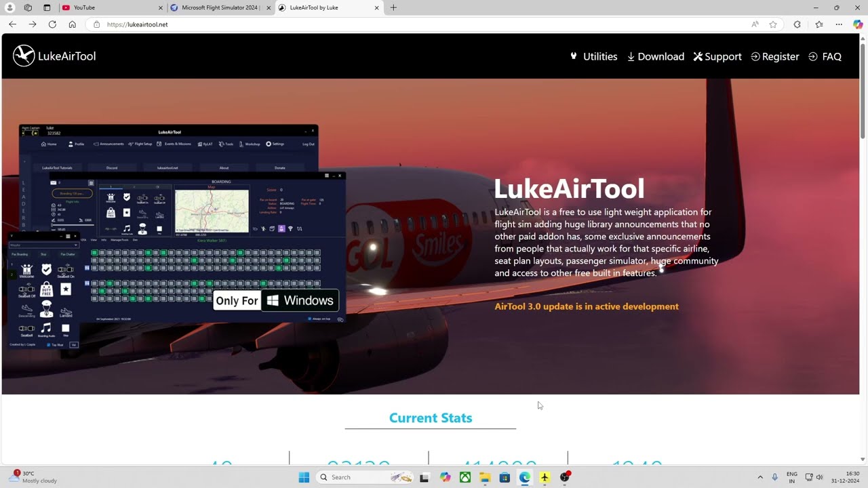This screenshot has width=868, height=488.
Task: Go forward to next page
Action: [33, 24]
